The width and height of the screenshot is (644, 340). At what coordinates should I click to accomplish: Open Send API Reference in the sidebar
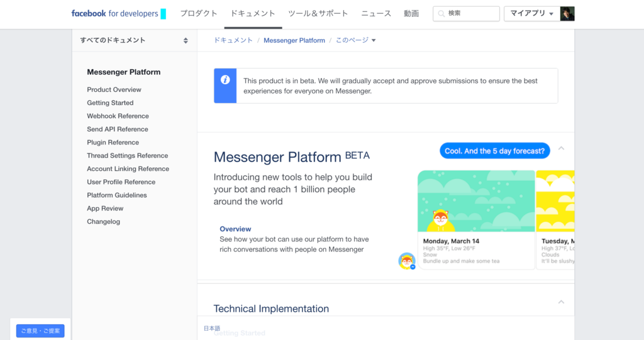pyautogui.click(x=118, y=129)
